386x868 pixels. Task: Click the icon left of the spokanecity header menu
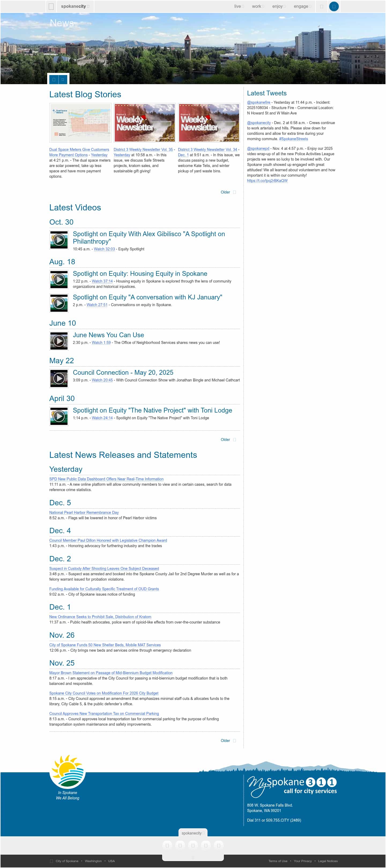(x=51, y=6)
